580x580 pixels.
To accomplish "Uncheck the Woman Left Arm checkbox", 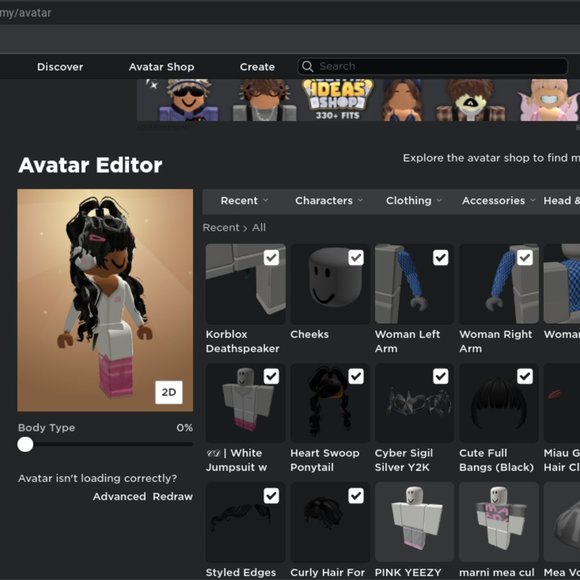I will 441,257.
